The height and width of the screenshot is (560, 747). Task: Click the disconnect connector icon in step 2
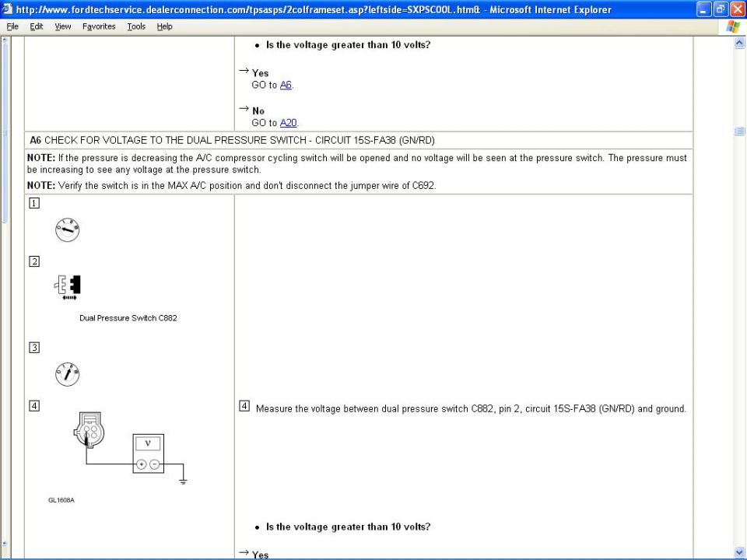(x=68, y=287)
